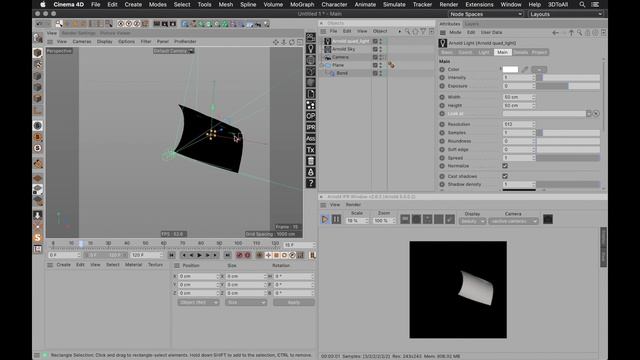Click the Y axis lock icon
The width and height of the screenshot is (640, 360).
pos(129,24)
